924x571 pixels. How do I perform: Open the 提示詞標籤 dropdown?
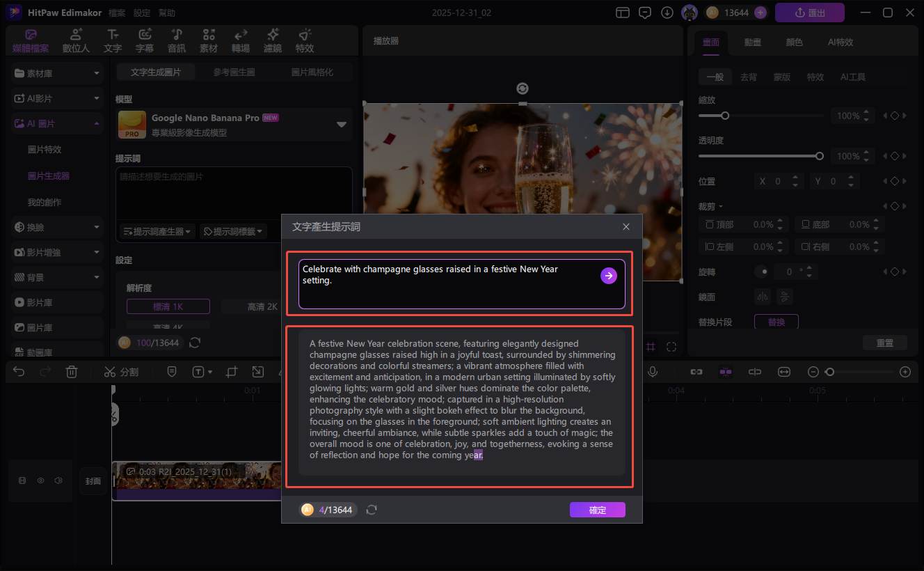(232, 231)
